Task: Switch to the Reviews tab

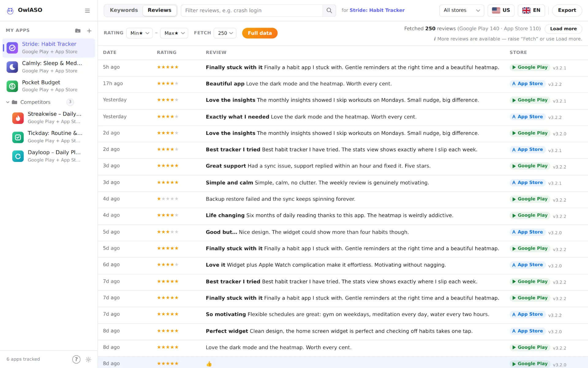Action: (160, 10)
